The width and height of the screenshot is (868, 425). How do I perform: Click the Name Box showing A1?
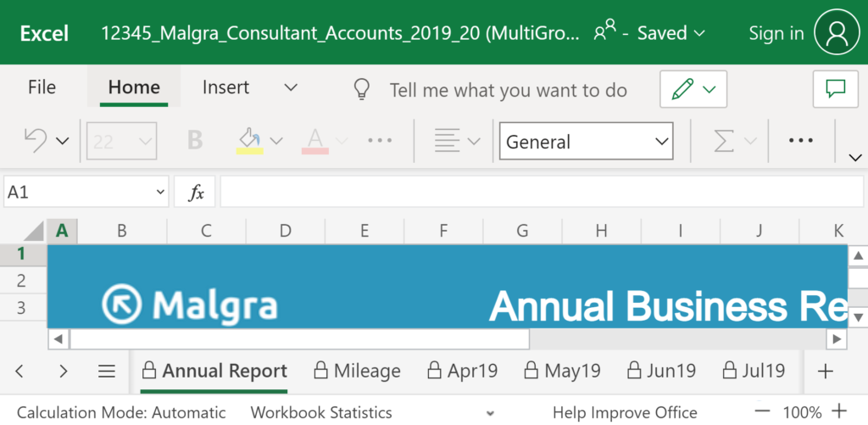pyautogui.click(x=86, y=193)
